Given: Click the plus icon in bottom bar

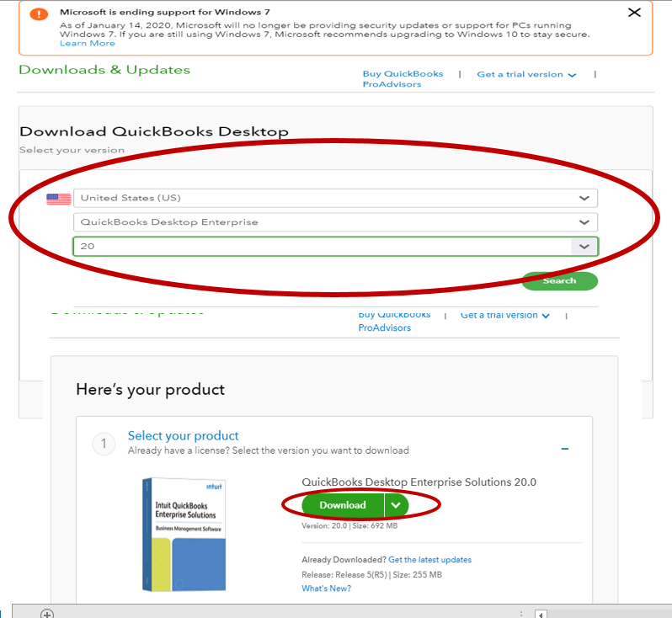Looking at the screenshot, I should coord(47,614).
